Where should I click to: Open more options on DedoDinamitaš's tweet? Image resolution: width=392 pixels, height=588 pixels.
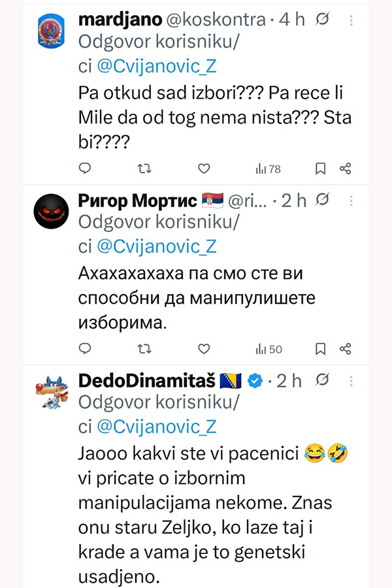(x=353, y=380)
